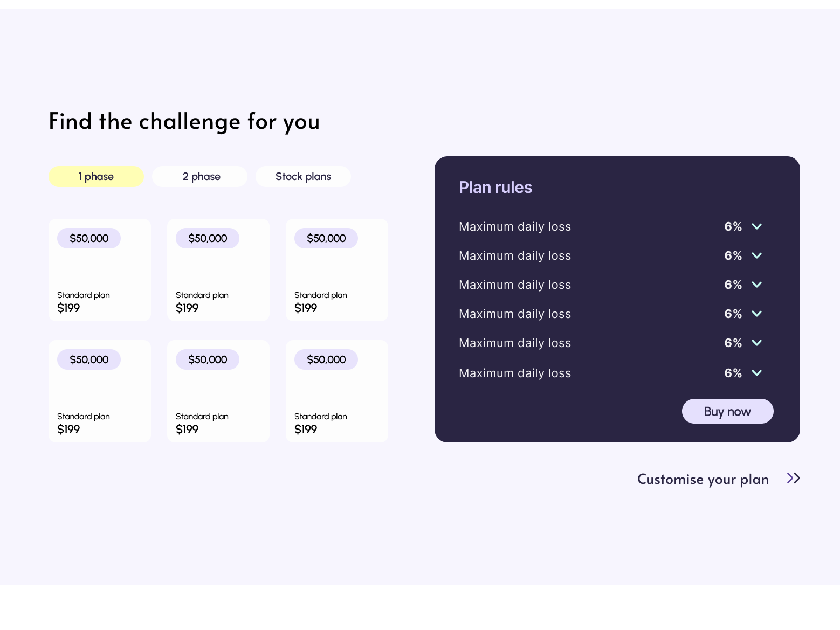This screenshot has height=630, width=840.
Task: Expand the second Maximum daily loss row chevron
Action: [x=756, y=255]
